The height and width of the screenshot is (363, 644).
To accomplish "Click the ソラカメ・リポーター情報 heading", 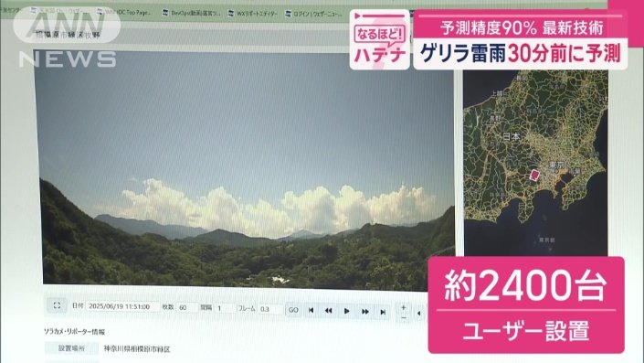I will coord(74,331).
